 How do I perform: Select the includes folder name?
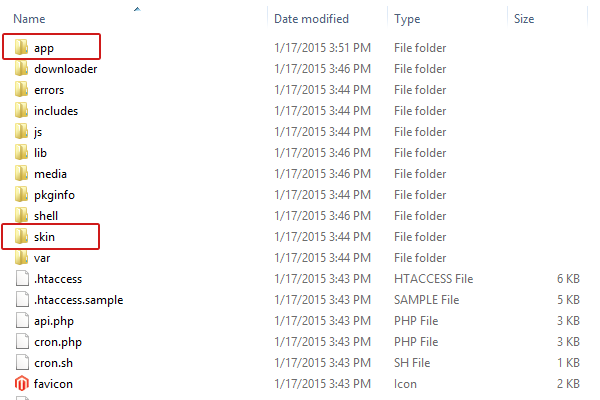(x=56, y=111)
